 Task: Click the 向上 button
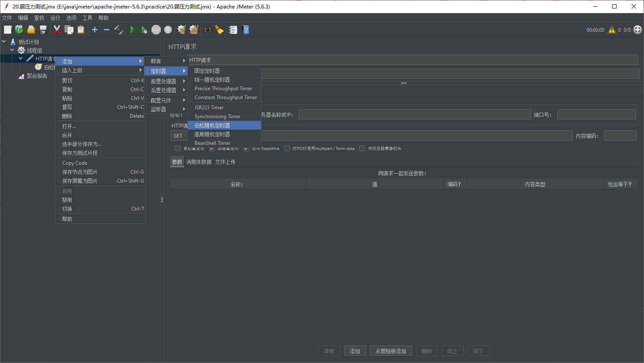click(453, 351)
